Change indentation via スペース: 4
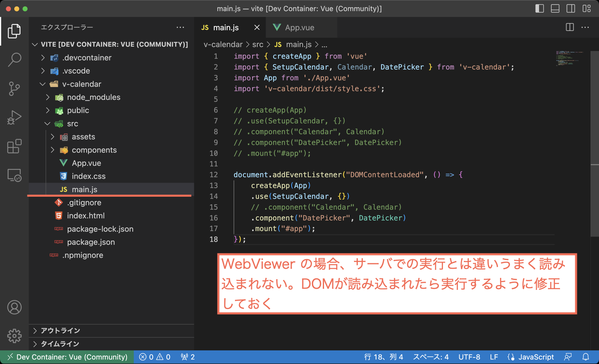This screenshot has height=364, width=599. click(431, 357)
